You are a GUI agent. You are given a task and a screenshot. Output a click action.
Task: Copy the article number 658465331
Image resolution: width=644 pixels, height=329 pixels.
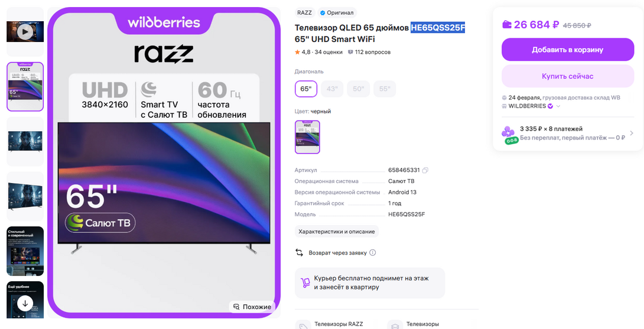[x=425, y=170]
